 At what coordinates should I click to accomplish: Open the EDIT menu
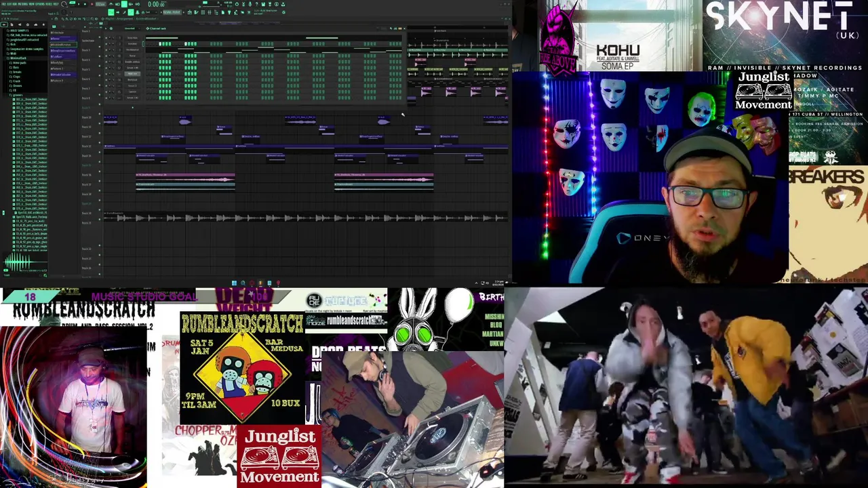point(9,3)
